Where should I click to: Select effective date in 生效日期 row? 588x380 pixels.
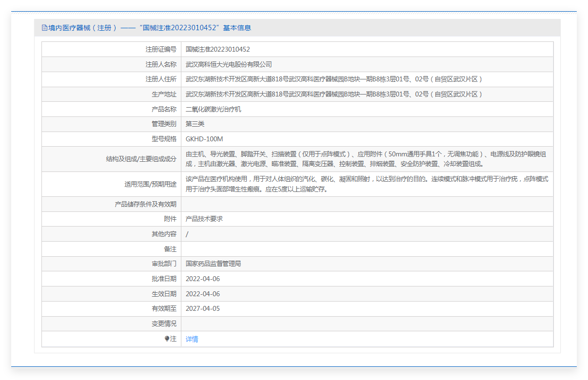tap(203, 294)
